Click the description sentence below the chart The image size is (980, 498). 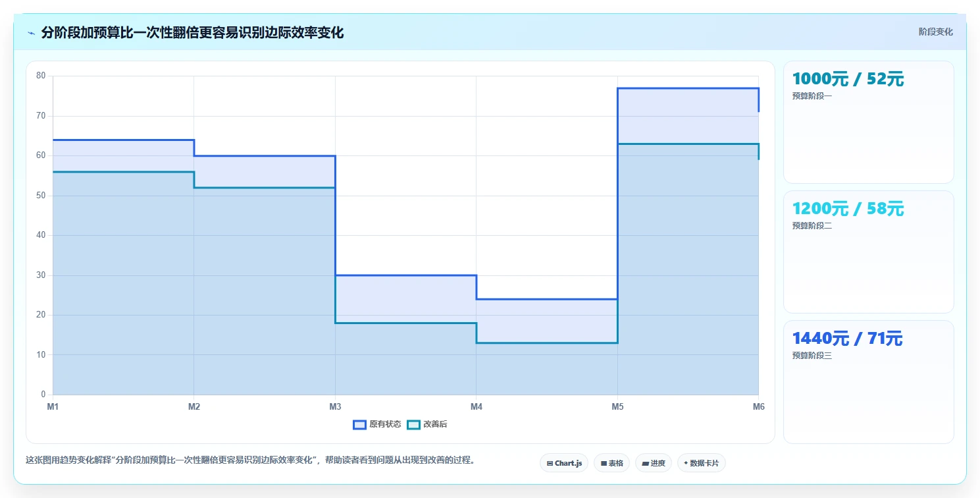coord(250,460)
